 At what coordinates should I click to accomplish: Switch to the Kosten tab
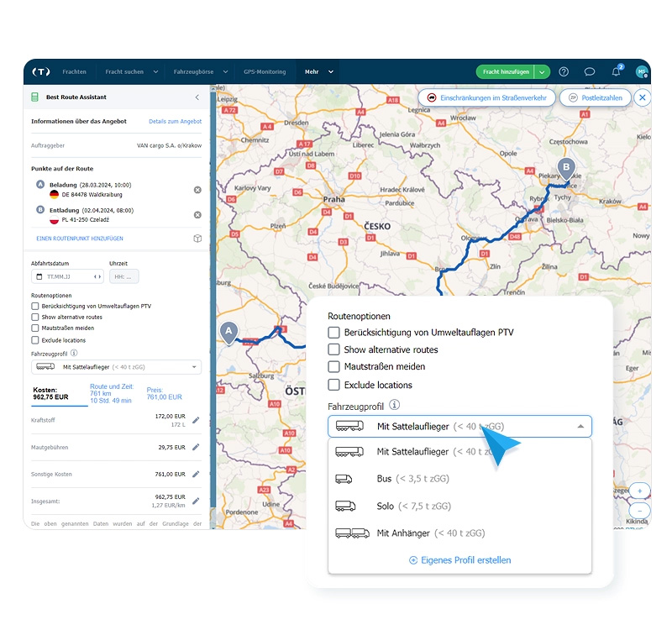coord(50,393)
